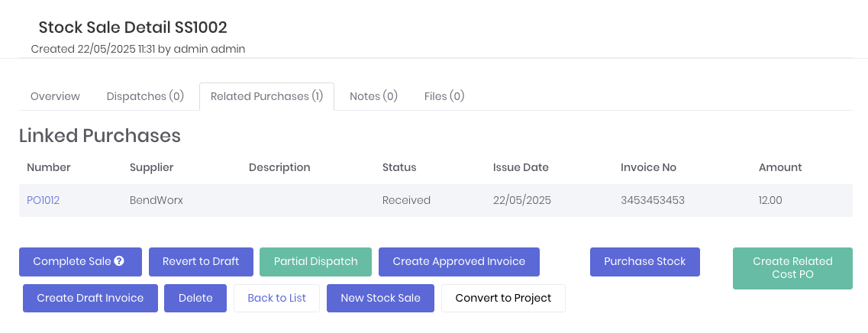Select the Related Purchases tab

point(266,96)
